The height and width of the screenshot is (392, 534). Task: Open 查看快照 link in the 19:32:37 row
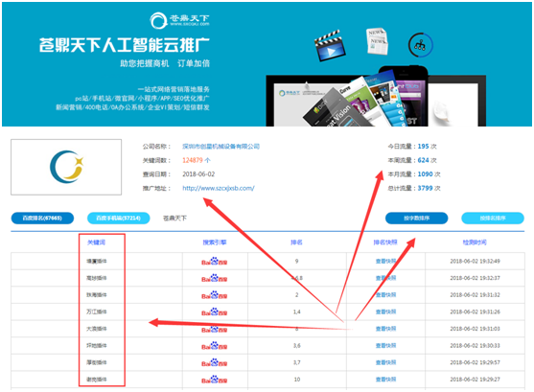pyautogui.click(x=385, y=278)
